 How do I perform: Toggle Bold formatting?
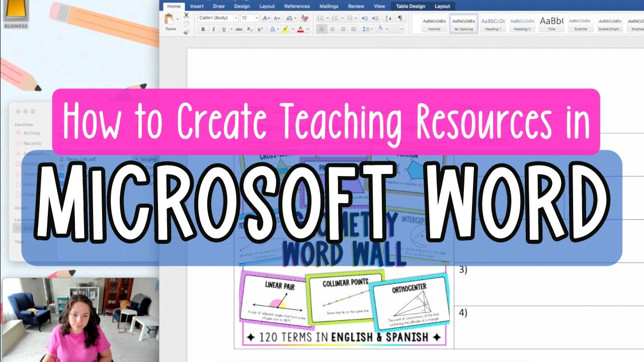(x=203, y=29)
